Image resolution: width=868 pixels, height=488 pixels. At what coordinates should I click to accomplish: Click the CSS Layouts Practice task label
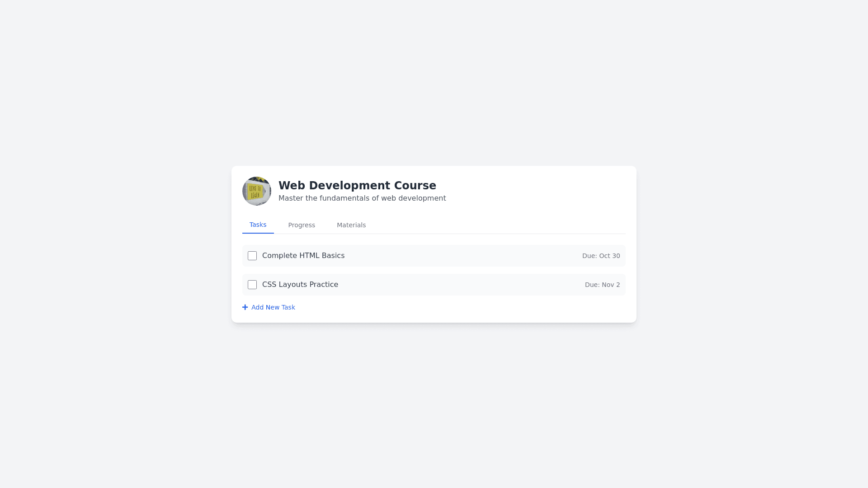tap(300, 285)
